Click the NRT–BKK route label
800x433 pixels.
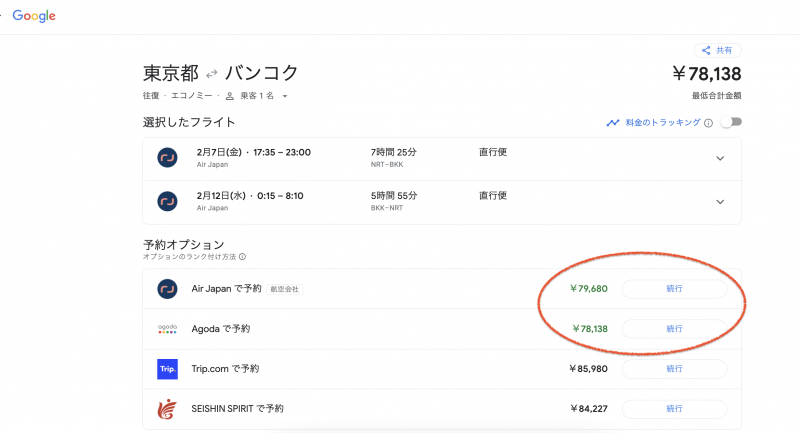coord(387,165)
